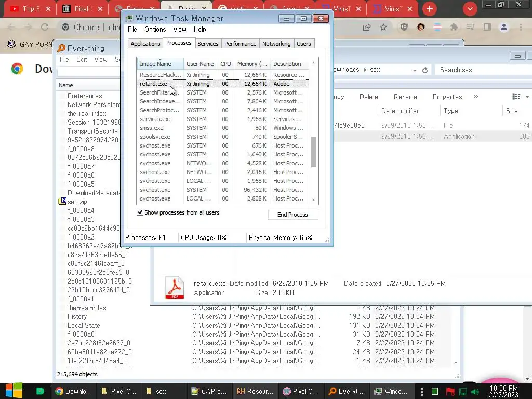The image size is (532, 399).
Task: Click the Resource Hacker taskbar button
Action: pos(256,391)
